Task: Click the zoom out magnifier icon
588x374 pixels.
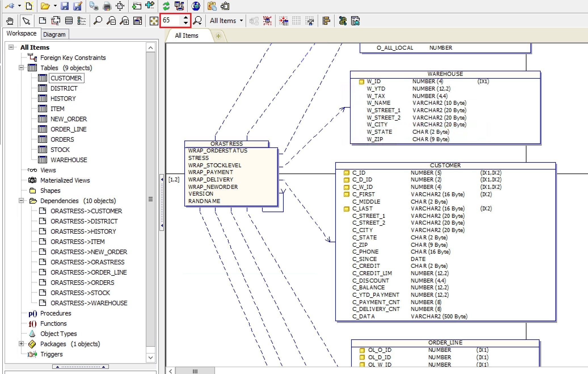Action: [x=111, y=21]
